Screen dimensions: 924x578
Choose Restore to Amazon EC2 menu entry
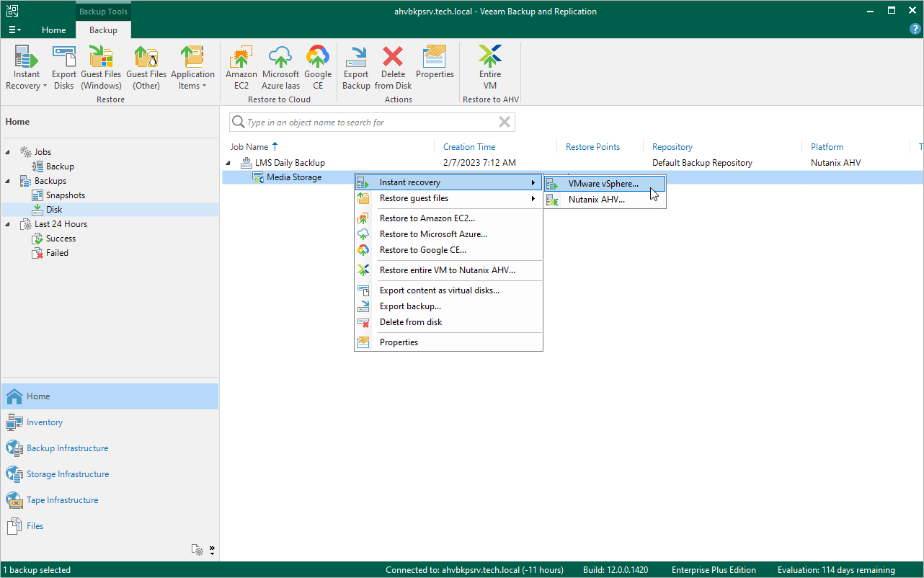pyautogui.click(x=448, y=218)
